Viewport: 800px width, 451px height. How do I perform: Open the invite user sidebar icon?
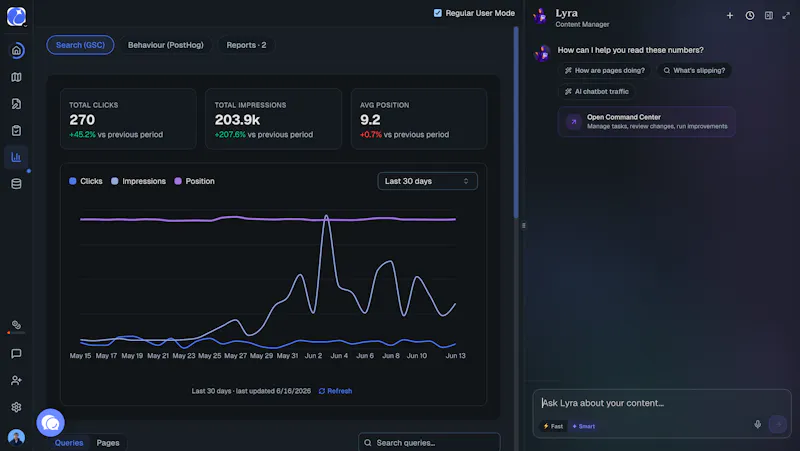click(x=16, y=380)
